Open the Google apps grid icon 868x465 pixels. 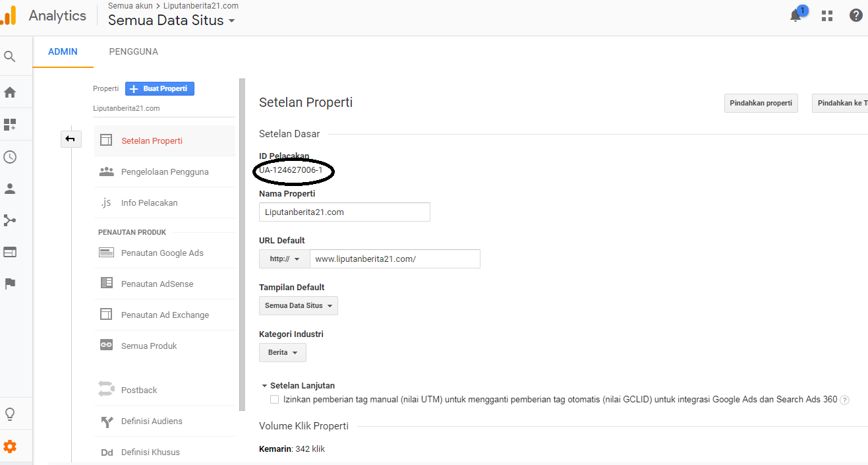(826, 15)
